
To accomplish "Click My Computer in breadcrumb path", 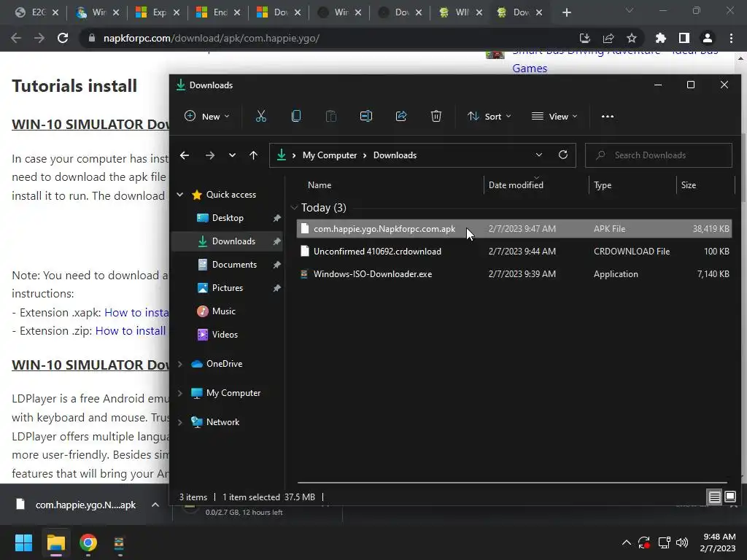I will coord(330,155).
